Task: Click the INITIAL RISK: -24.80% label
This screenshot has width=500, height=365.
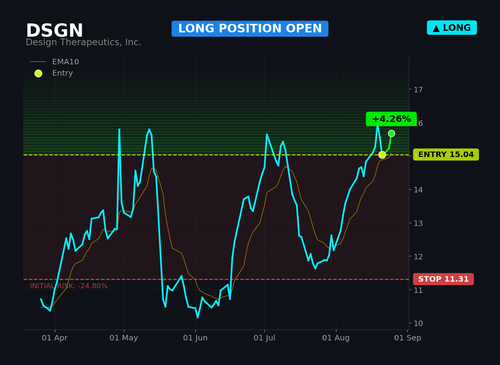Action: coord(69,286)
